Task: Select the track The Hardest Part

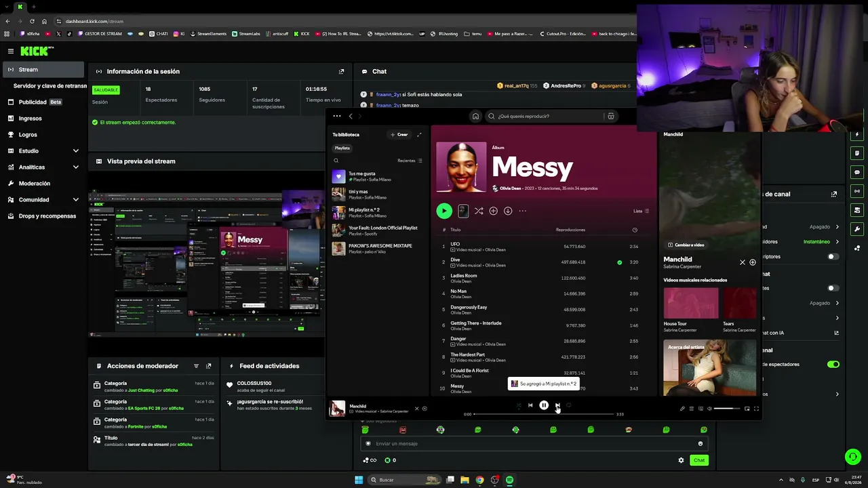Action: 468,354
